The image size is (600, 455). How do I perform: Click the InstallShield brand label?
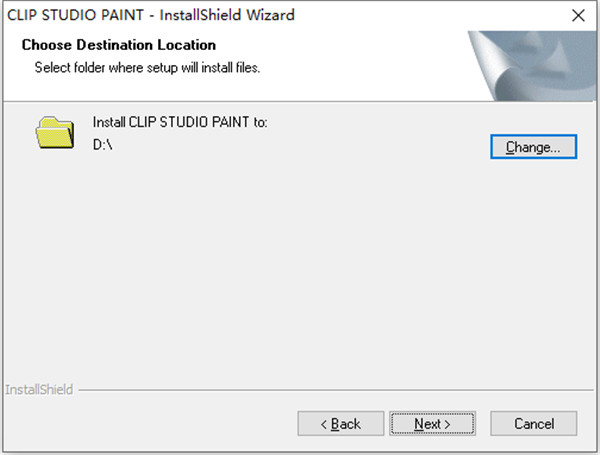pos(39,390)
